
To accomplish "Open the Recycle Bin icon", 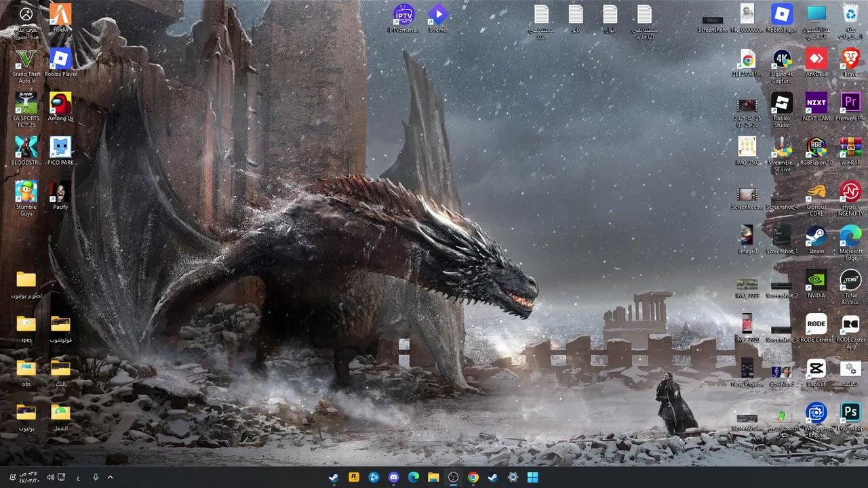I will pos(850,22).
